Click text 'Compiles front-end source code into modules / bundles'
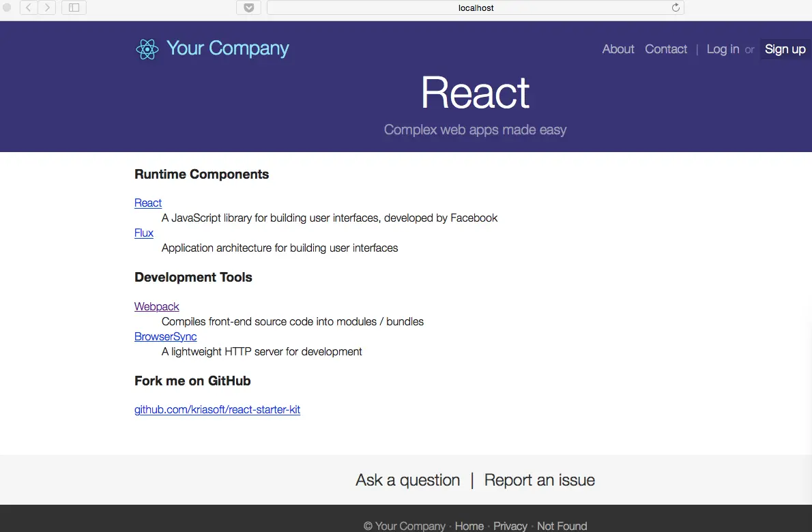812x532 pixels. click(293, 322)
